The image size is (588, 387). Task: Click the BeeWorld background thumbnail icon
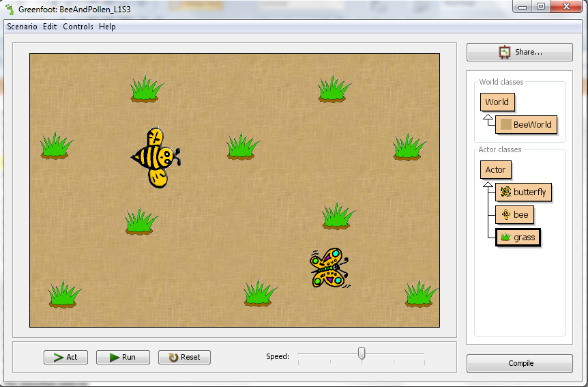pos(506,125)
